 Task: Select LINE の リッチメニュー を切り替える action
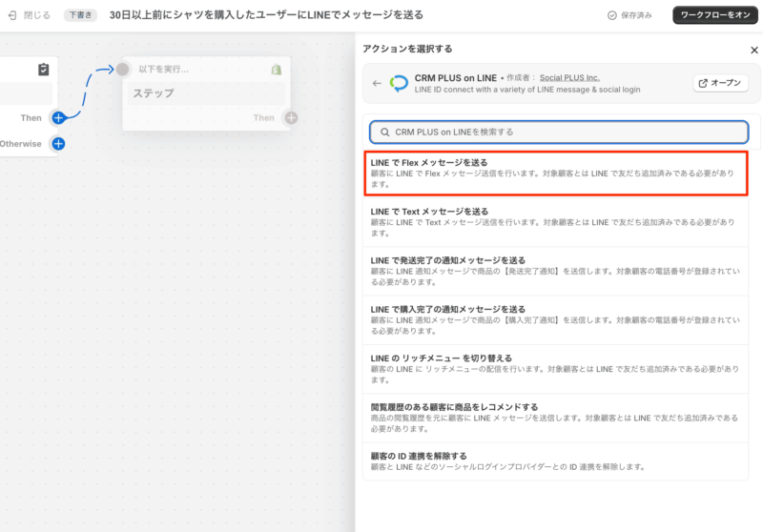(556, 369)
